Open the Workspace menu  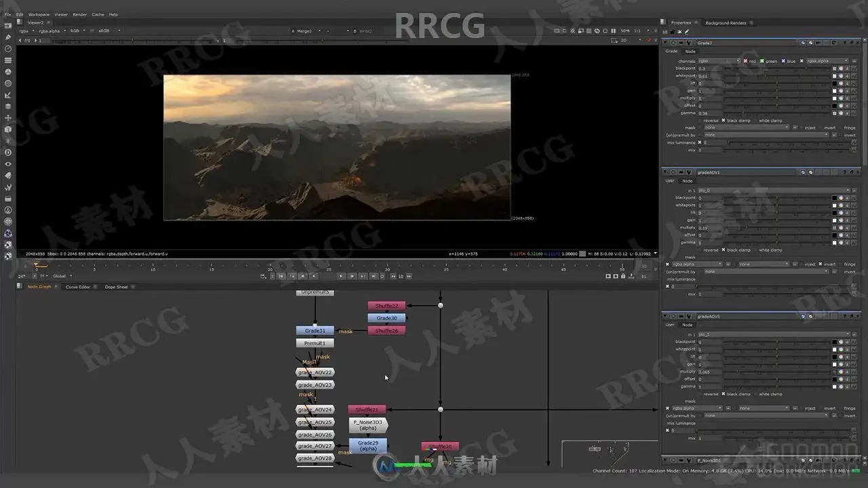click(38, 14)
